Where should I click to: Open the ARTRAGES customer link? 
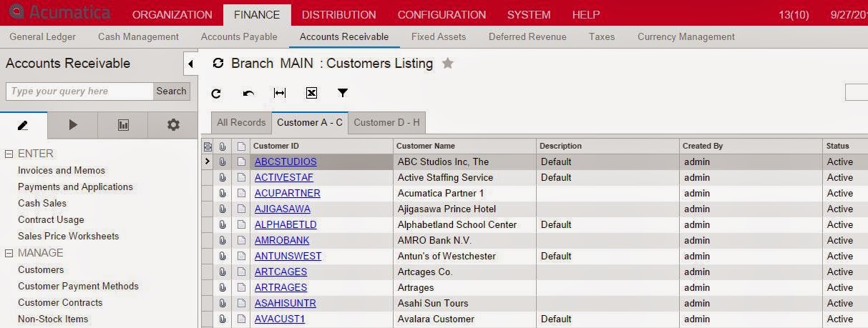(281, 287)
